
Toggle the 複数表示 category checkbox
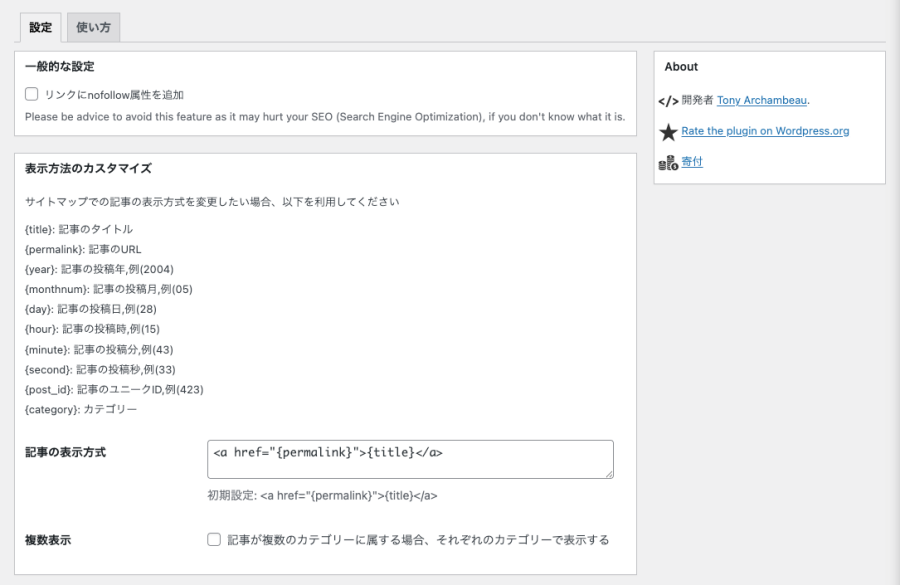[x=214, y=540]
